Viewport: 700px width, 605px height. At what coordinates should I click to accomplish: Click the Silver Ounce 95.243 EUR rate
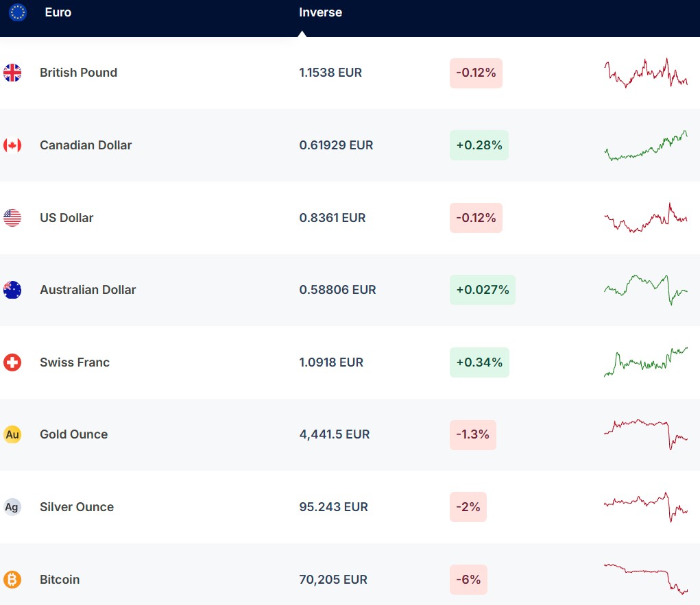(333, 507)
